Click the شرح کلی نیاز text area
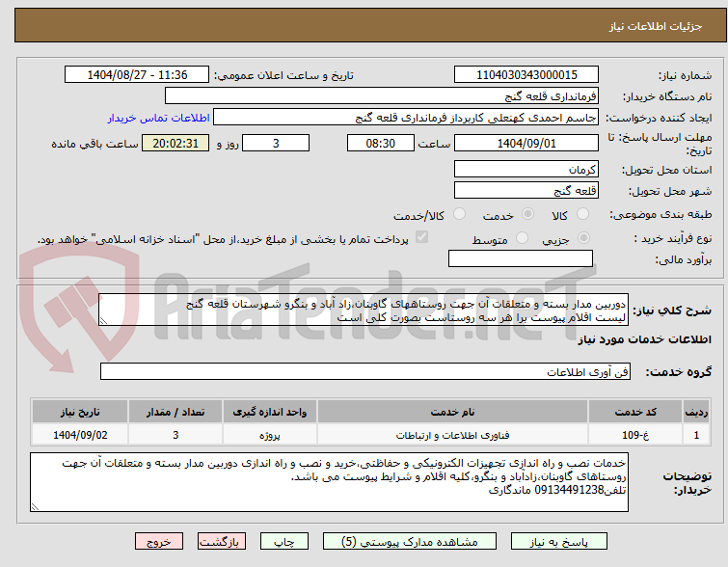 [x=364, y=310]
